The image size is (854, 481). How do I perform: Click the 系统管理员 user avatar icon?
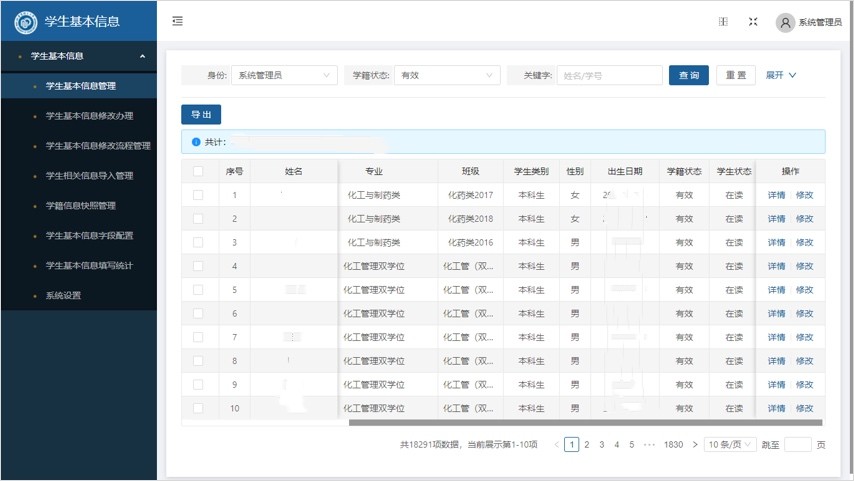tap(785, 23)
